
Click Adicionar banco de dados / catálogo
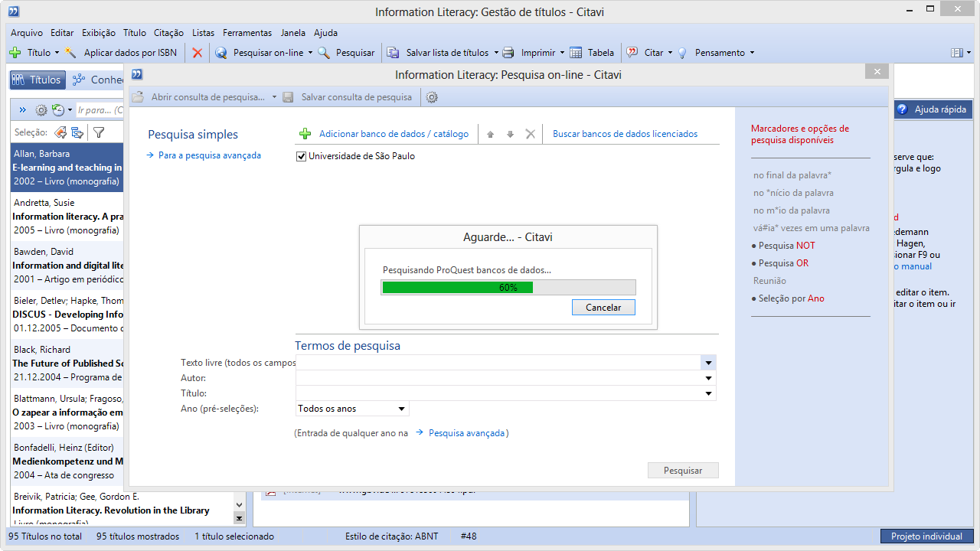[x=384, y=134]
